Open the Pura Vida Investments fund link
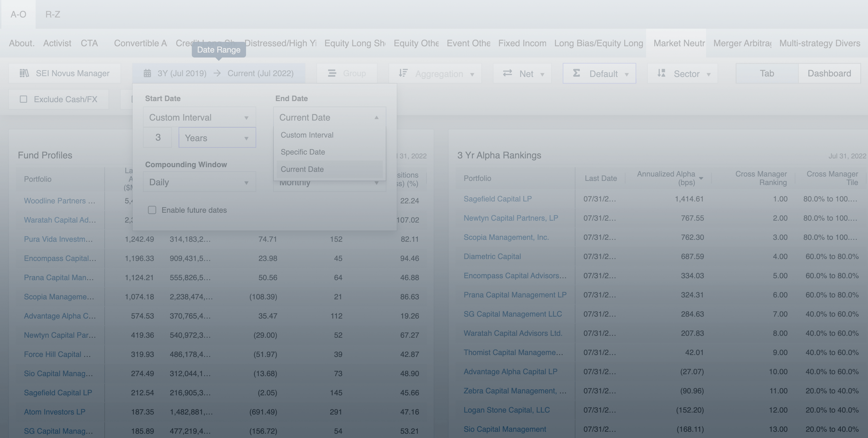The width and height of the screenshot is (868, 438). (58, 239)
